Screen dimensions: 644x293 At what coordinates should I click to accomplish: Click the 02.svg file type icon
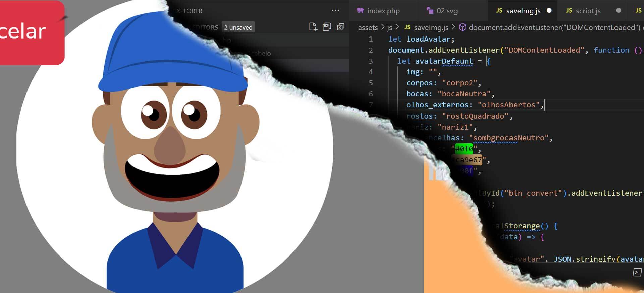coord(430,10)
